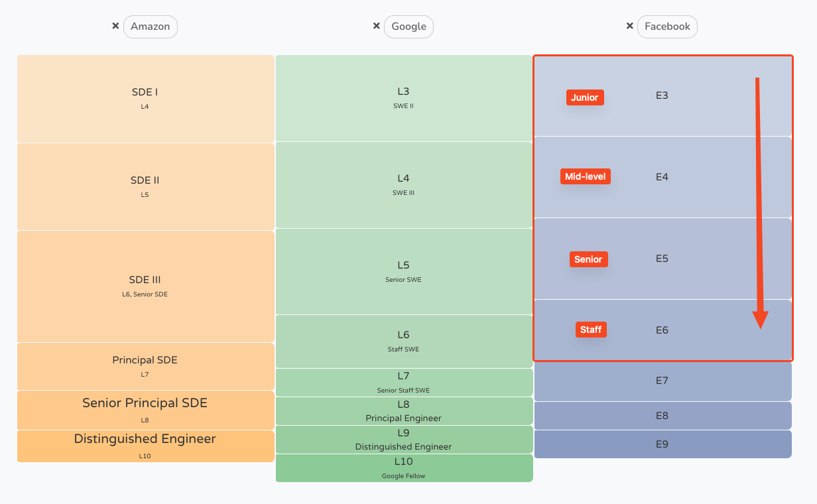Remove Amazon with the X icon

115,27
